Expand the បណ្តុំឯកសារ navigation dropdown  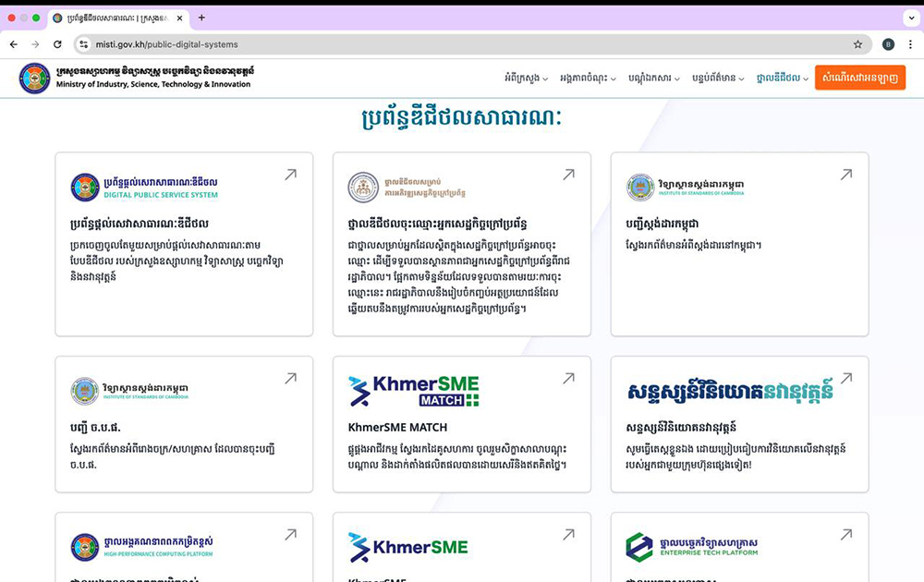pyautogui.click(x=654, y=79)
